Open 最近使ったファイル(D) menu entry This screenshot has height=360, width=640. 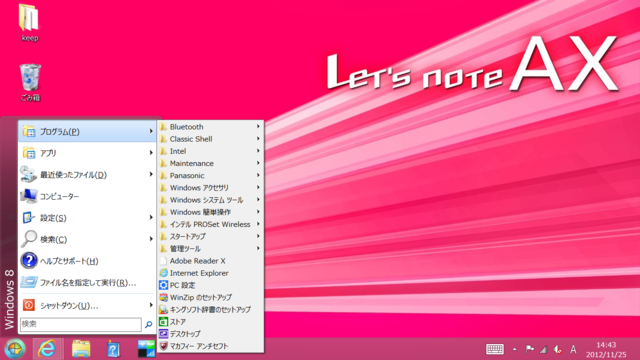[x=87, y=175]
